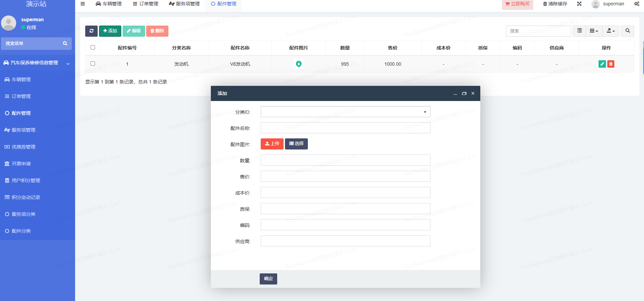This screenshot has width=644, height=301.
Task: Open the export data dropdown
Action: [611, 31]
